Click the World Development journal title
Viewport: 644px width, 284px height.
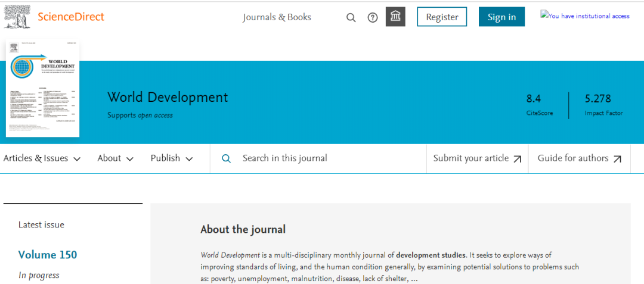pos(168,98)
